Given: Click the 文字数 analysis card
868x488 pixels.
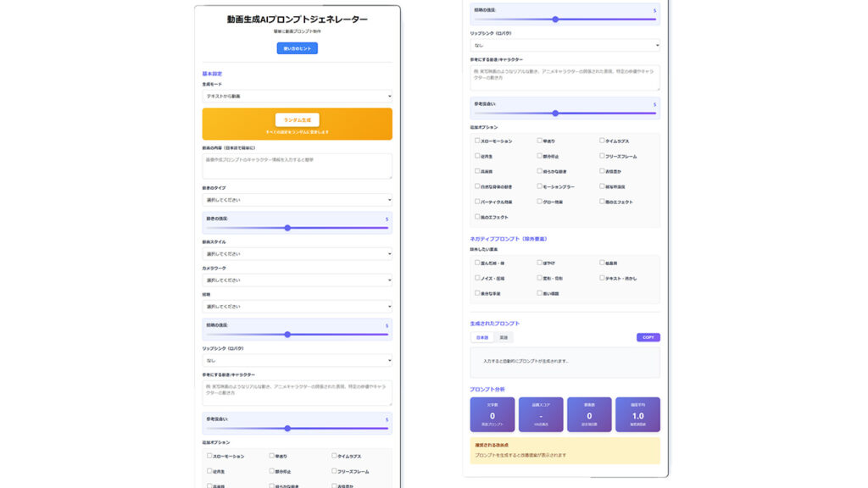Looking at the screenshot, I should coord(492,414).
